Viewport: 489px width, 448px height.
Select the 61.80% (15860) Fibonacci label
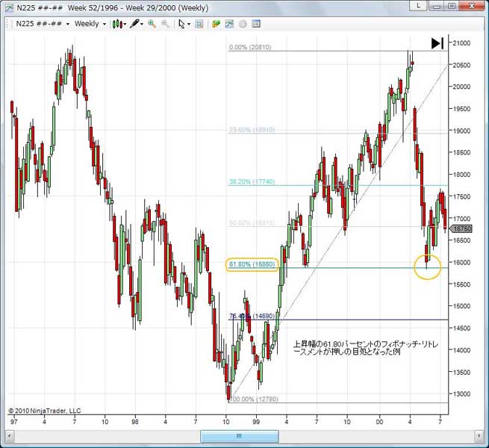(251, 264)
